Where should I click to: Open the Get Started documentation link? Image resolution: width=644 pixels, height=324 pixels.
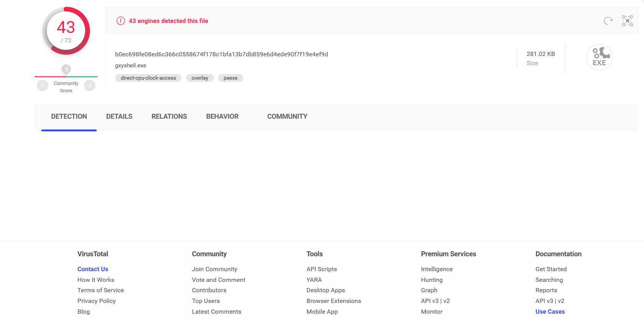coord(551,269)
